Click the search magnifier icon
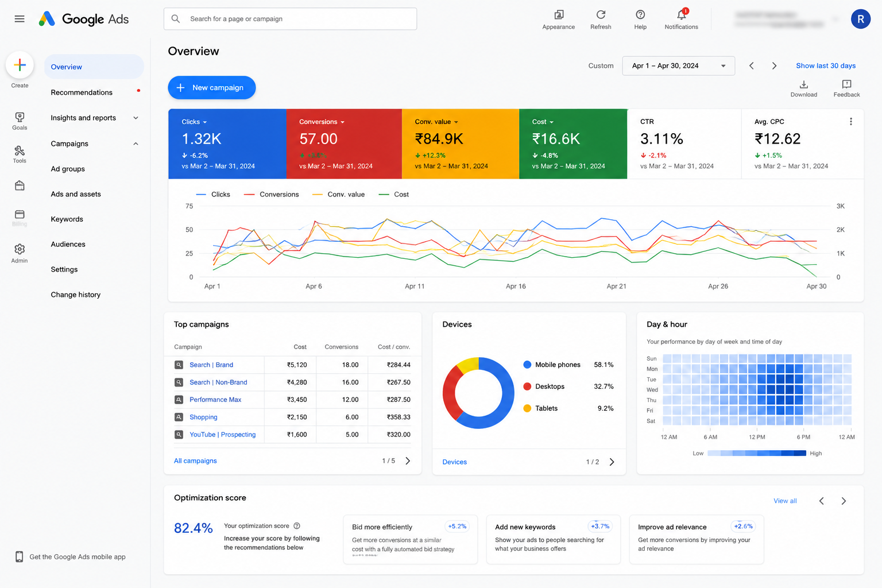Image resolution: width=882 pixels, height=588 pixels. click(176, 19)
